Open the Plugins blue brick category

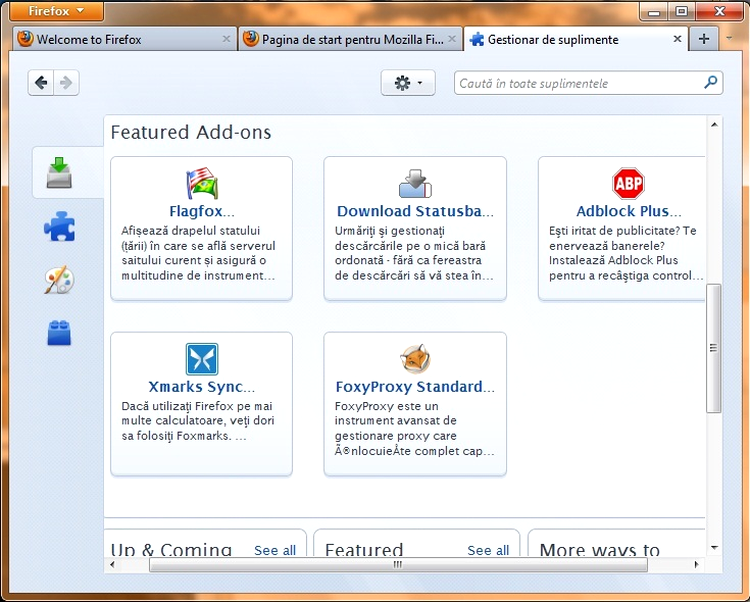[x=59, y=332]
